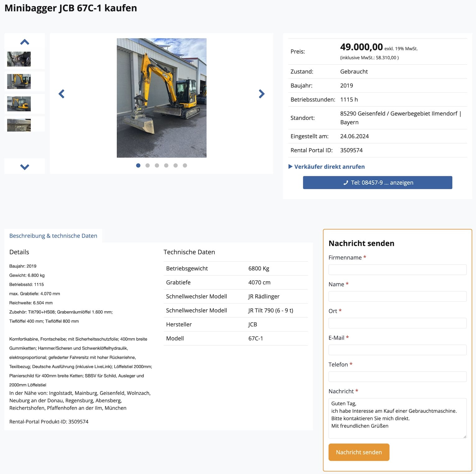Focus the Telefon input field
The width and height of the screenshot is (476, 474).
[x=397, y=377]
